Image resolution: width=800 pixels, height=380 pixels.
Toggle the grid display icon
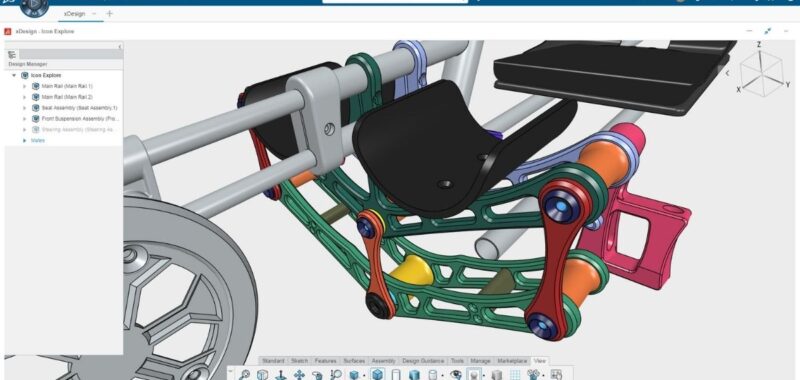pos(515,375)
